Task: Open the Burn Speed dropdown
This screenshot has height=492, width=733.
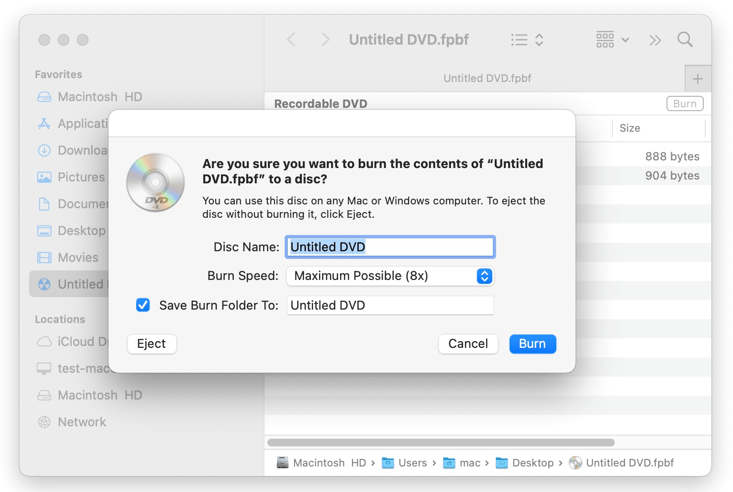Action: [390, 276]
